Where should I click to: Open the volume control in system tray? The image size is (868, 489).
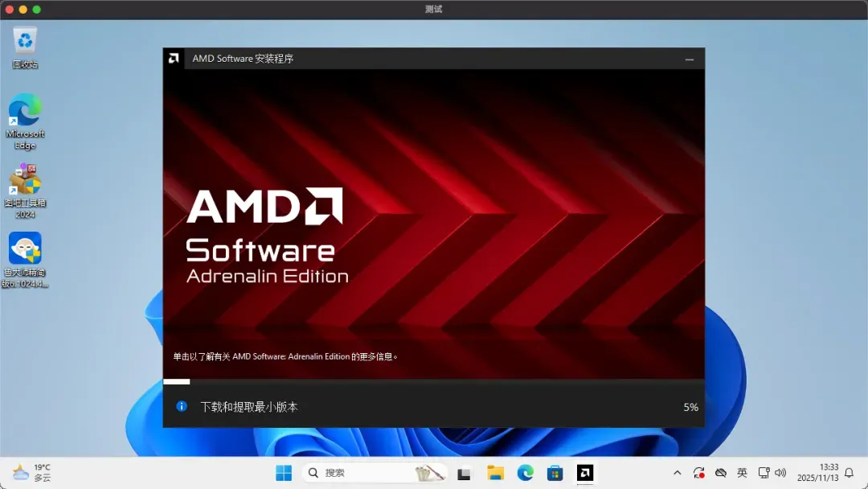(x=780, y=473)
